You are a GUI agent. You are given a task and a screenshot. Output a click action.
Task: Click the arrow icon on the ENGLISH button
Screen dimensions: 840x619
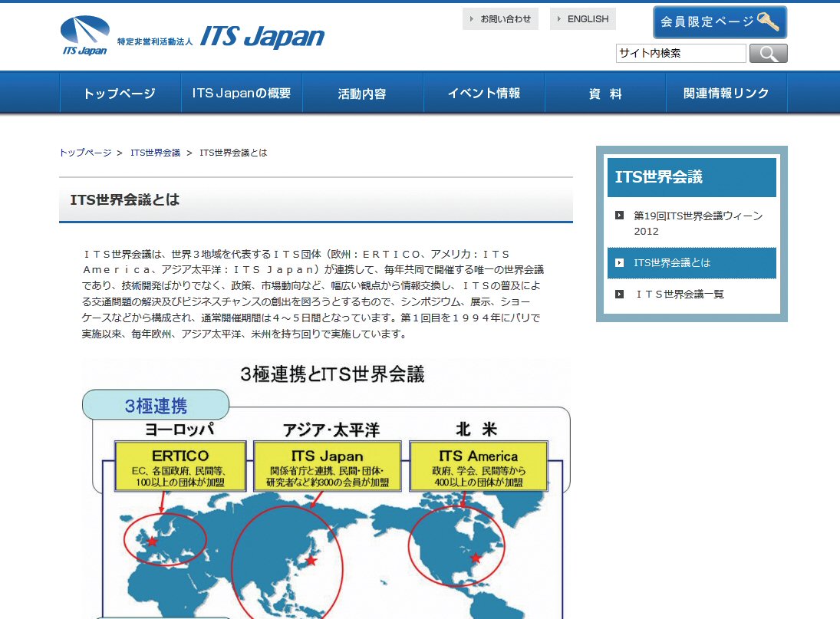[558, 18]
